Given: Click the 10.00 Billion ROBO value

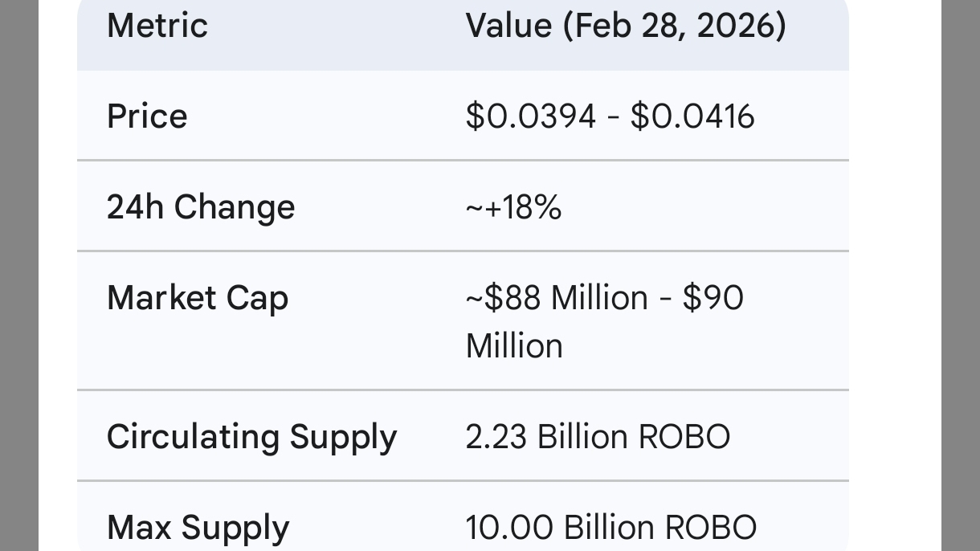Looking at the screenshot, I should [x=610, y=528].
